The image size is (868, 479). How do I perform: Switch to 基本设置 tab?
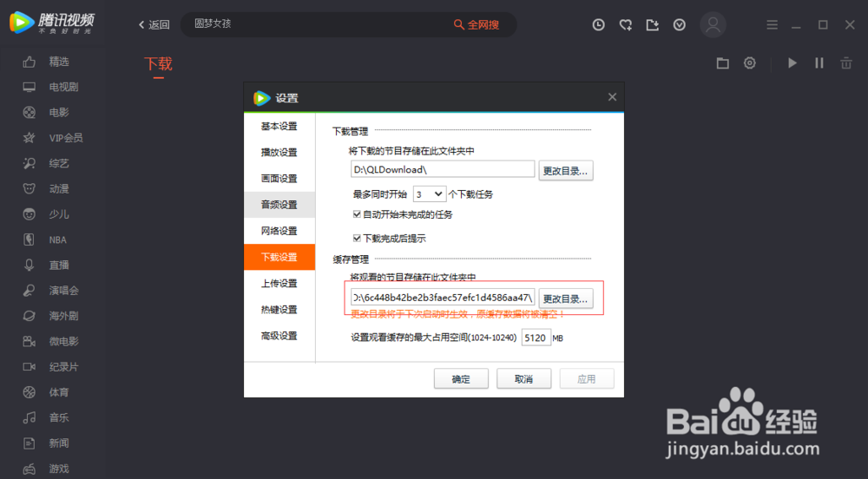279,126
